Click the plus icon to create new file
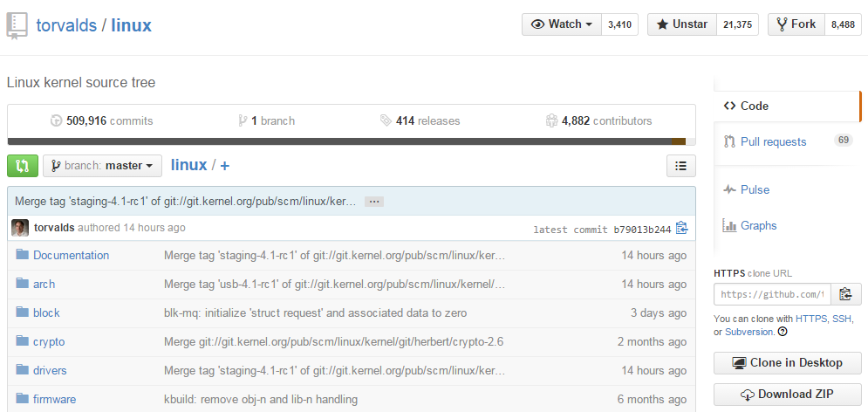The height and width of the screenshot is (412, 868). [225, 166]
